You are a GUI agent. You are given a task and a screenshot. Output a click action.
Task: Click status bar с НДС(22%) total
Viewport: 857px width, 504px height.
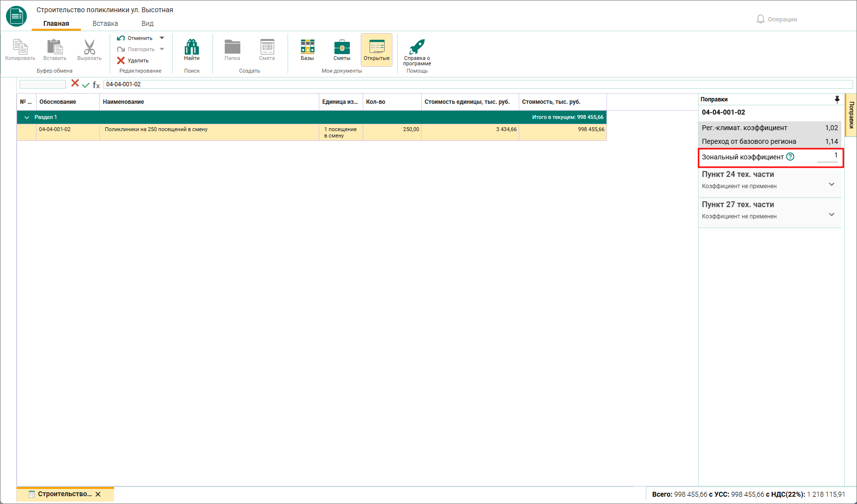click(805, 494)
